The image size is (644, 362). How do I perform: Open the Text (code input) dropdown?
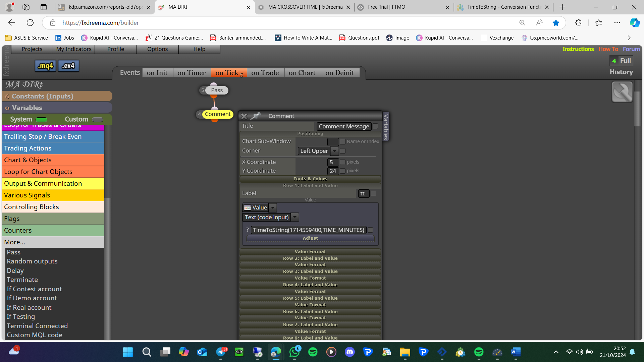[270, 217]
